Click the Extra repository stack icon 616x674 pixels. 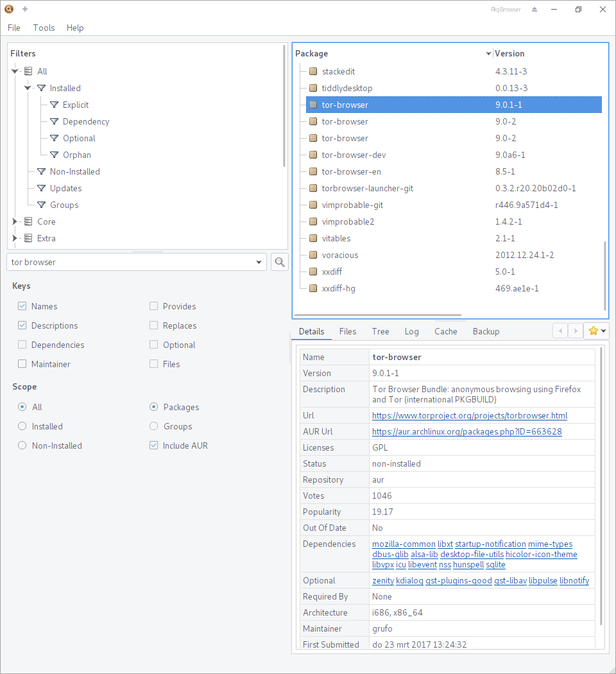click(x=28, y=238)
